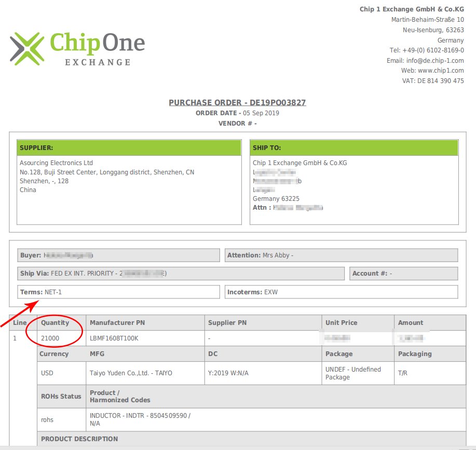
Task: Click the Supplier PN column header
Action: (263, 322)
